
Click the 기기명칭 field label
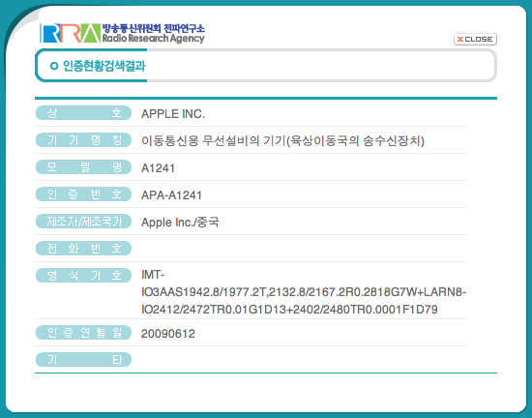(83, 140)
